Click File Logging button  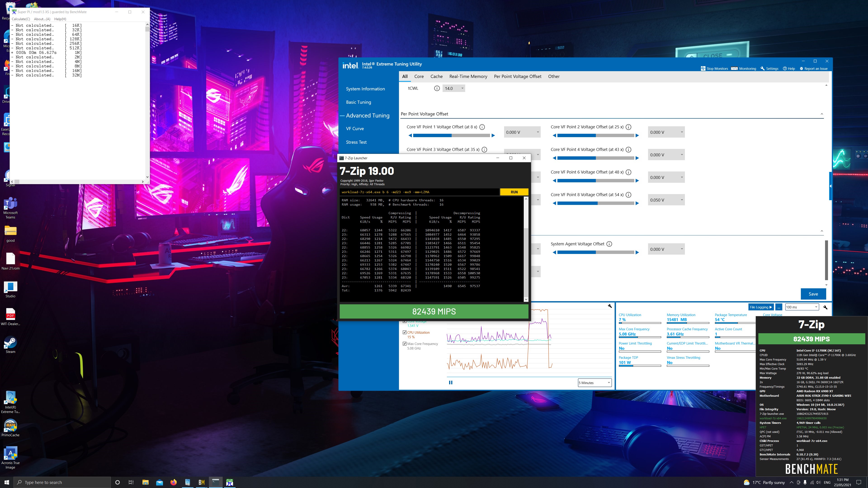point(760,307)
